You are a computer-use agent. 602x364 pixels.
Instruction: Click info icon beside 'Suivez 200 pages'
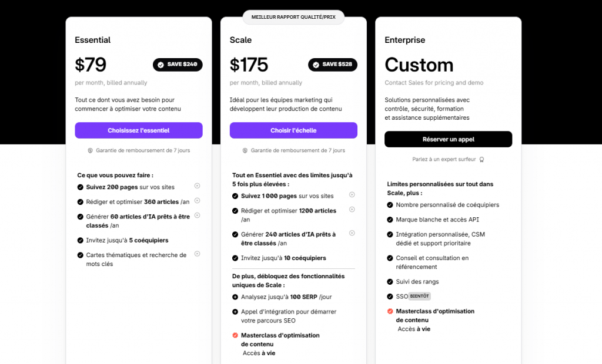(197, 186)
